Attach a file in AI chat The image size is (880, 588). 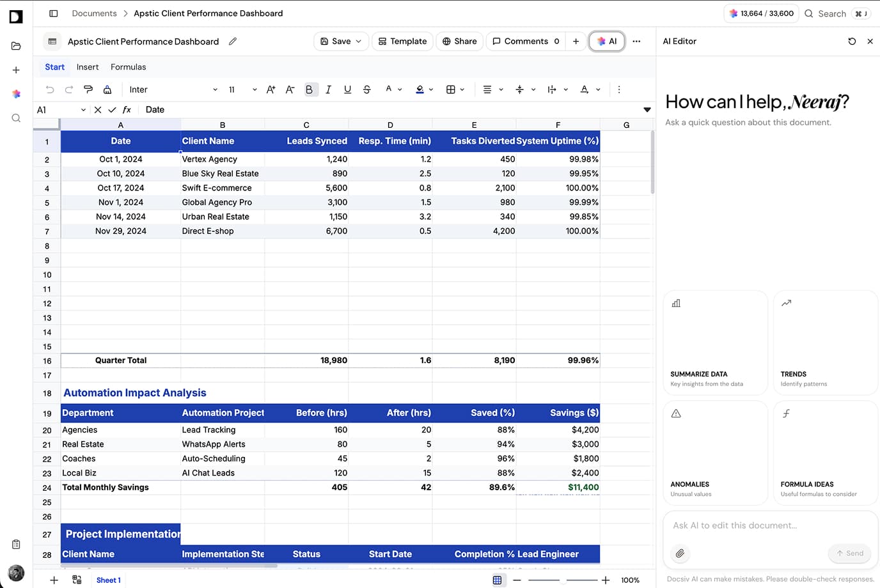tap(680, 554)
